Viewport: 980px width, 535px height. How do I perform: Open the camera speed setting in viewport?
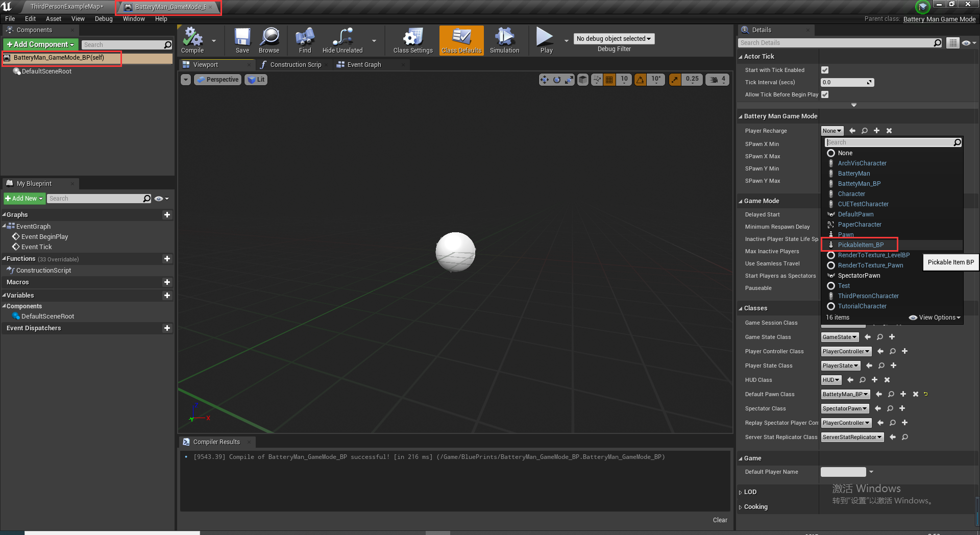(x=718, y=80)
